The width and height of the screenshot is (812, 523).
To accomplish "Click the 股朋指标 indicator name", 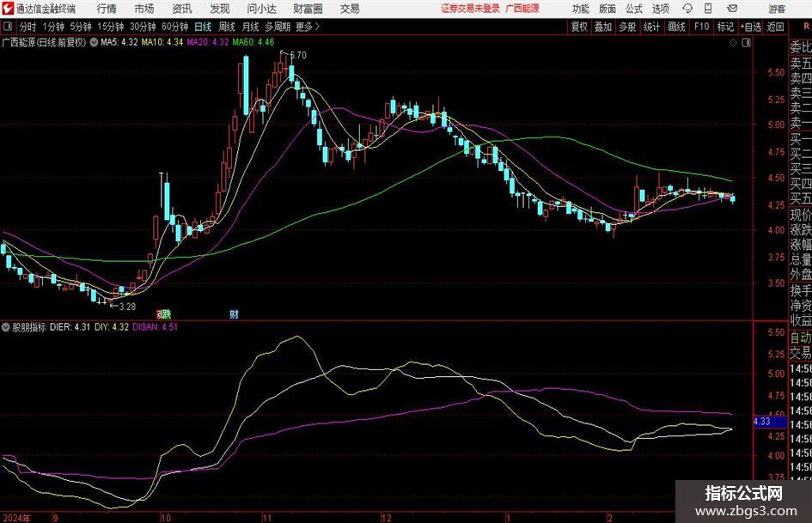I will [29, 327].
